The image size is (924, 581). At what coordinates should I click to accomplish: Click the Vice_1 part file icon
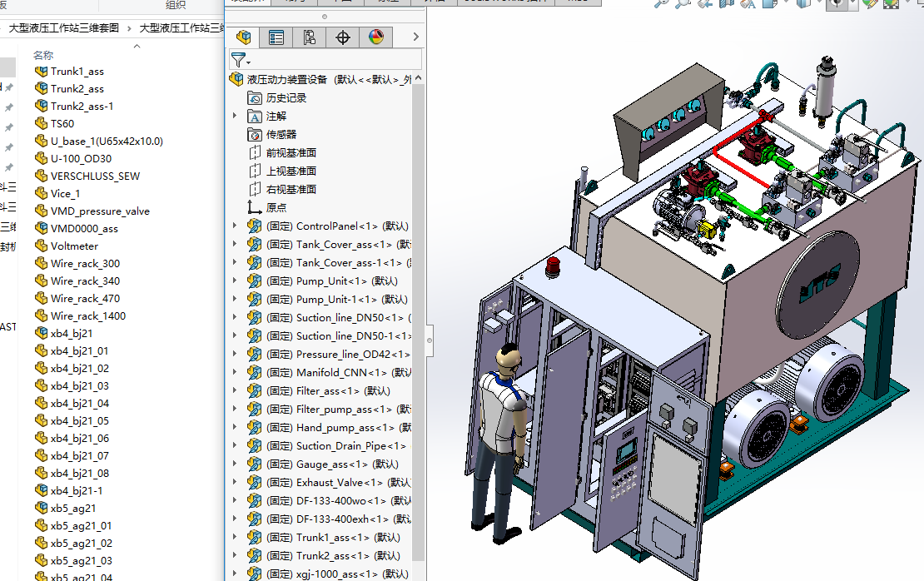42,193
